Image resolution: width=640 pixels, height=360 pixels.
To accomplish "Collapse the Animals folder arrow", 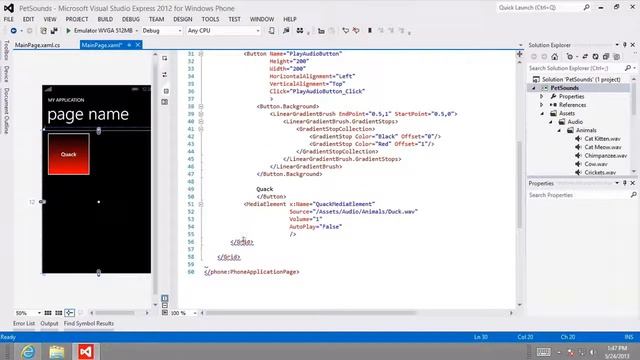I will pyautogui.click(x=559, y=131).
